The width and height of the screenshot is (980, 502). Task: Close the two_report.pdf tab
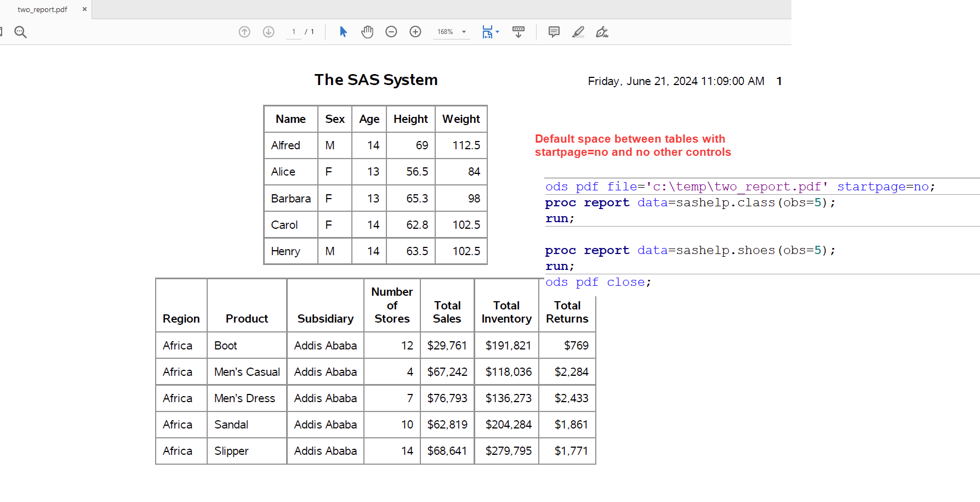[84, 9]
